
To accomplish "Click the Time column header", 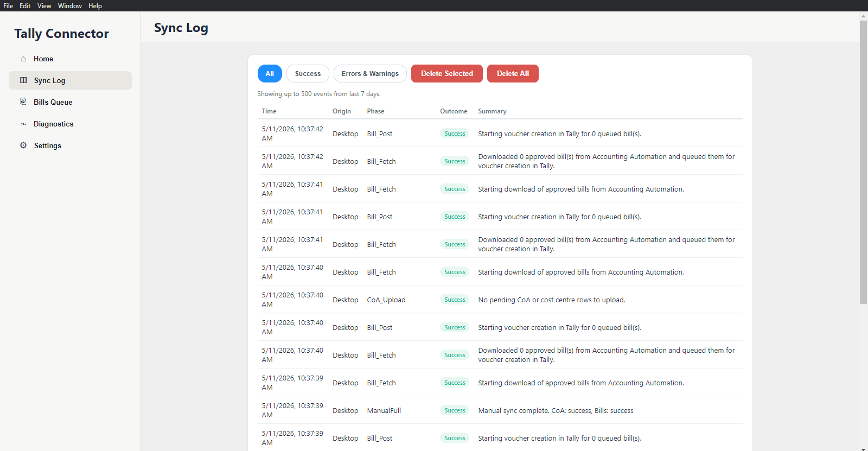I will (269, 111).
